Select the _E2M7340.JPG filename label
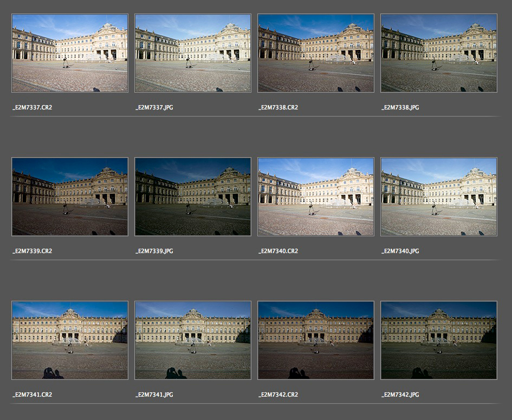Viewport: 512px width, 420px height. [400, 251]
